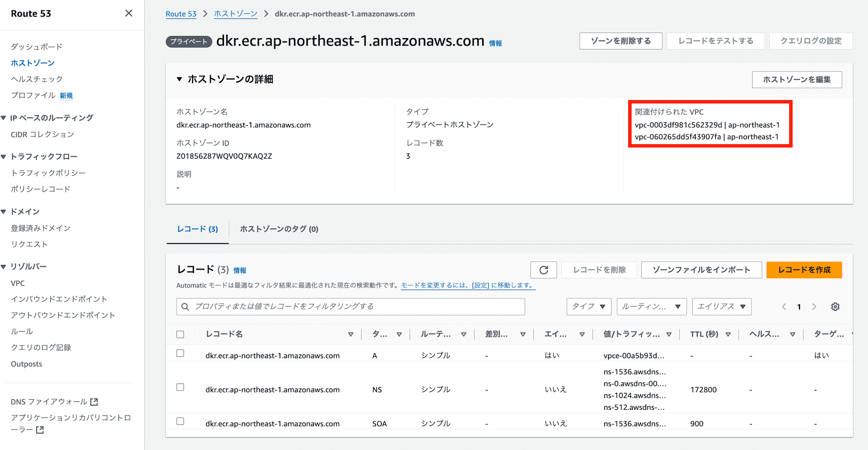Click ゾーンファイルをインポート button
This screenshot has height=450, width=868.
coord(701,270)
